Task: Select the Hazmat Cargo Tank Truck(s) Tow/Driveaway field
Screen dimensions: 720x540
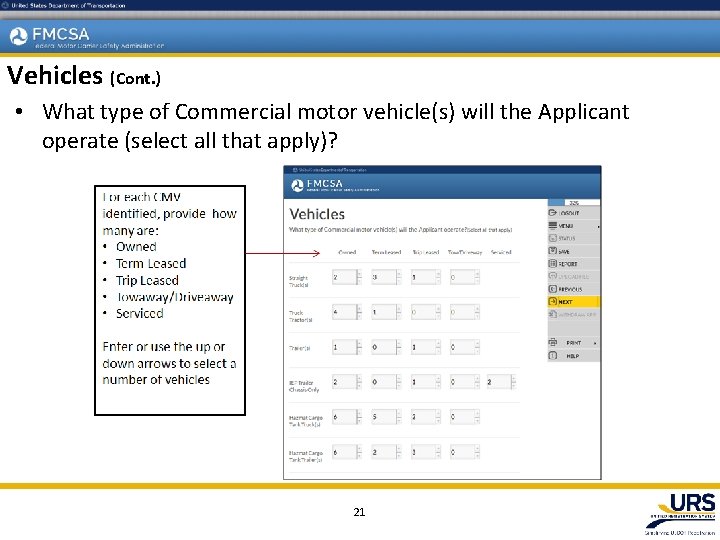Action: (465, 416)
